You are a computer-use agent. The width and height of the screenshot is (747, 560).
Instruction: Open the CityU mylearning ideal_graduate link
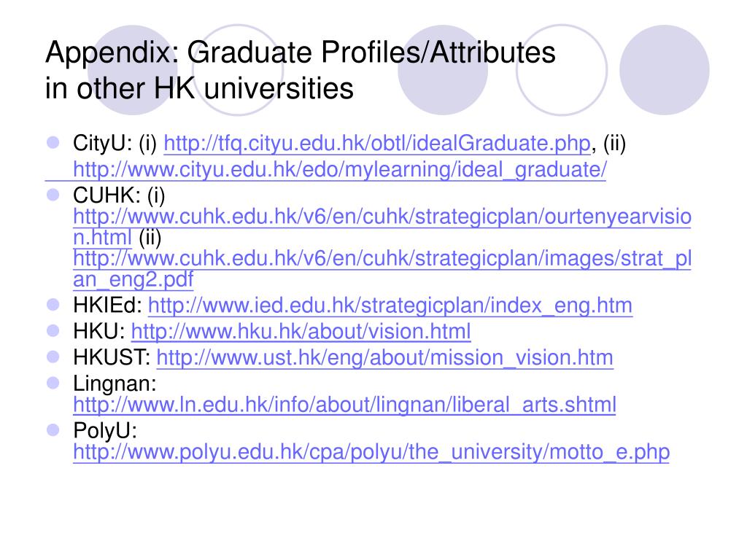(340, 169)
